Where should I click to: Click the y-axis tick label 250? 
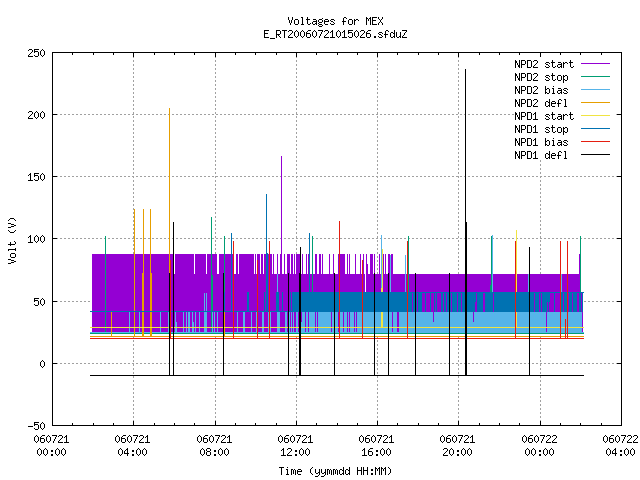tap(36, 53)
